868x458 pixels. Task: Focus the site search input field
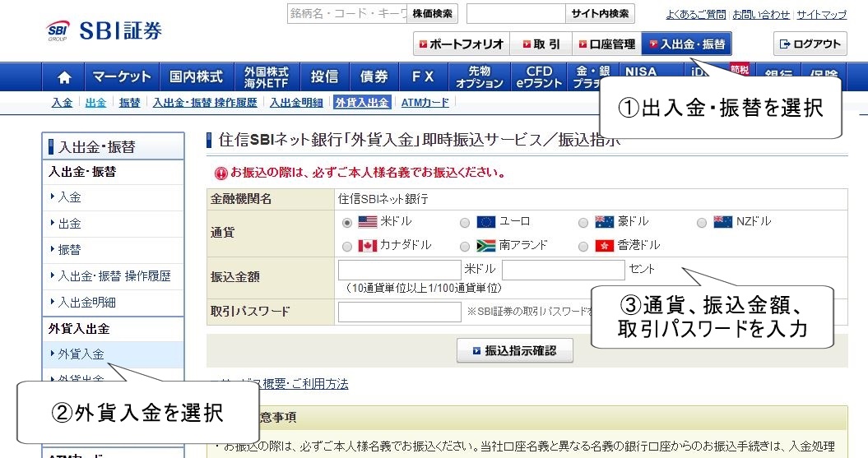516,14
